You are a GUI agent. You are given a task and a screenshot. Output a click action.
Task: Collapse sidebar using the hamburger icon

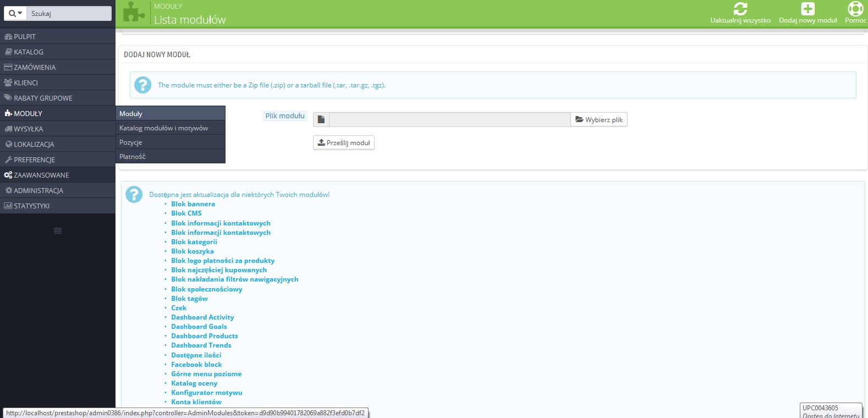[x=58, y=230]
